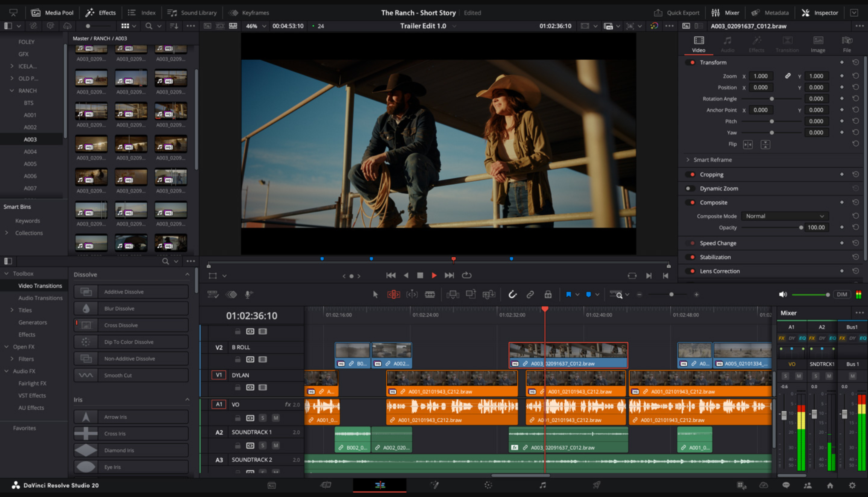Solo the VO audio track
The image size is (868, 497).
[263, 418]
